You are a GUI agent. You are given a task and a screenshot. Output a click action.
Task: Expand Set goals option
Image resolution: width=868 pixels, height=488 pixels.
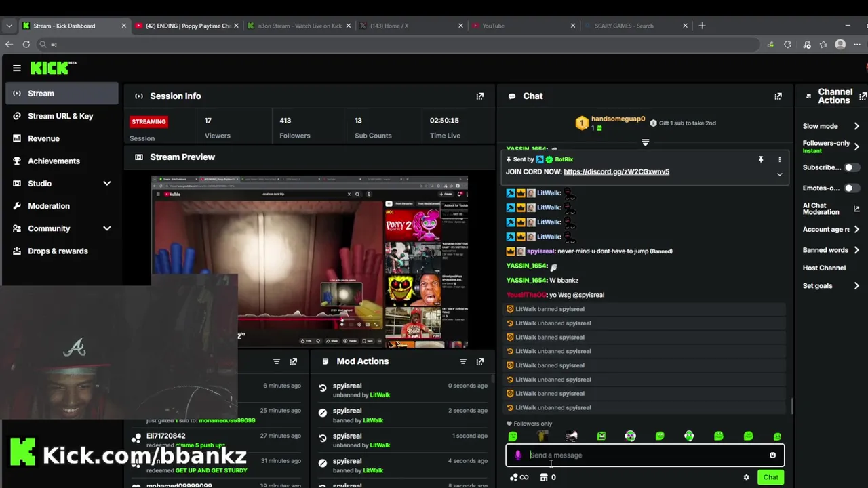point(856,286)
